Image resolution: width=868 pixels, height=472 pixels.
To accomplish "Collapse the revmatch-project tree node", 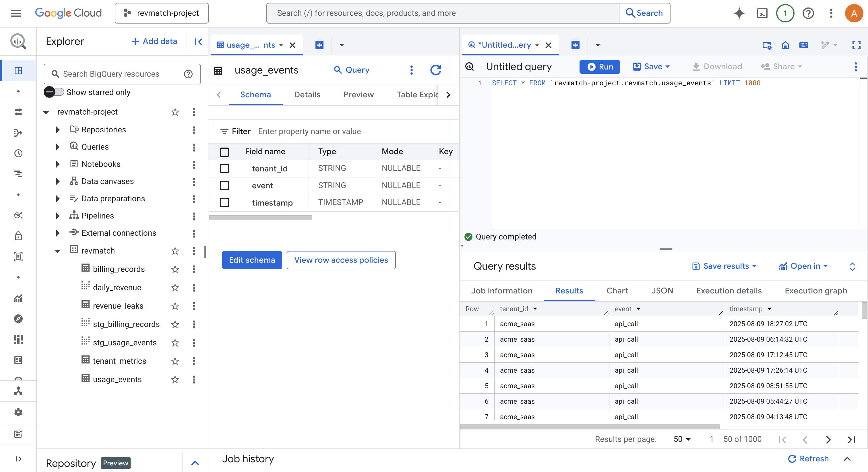I will point(46,112).
